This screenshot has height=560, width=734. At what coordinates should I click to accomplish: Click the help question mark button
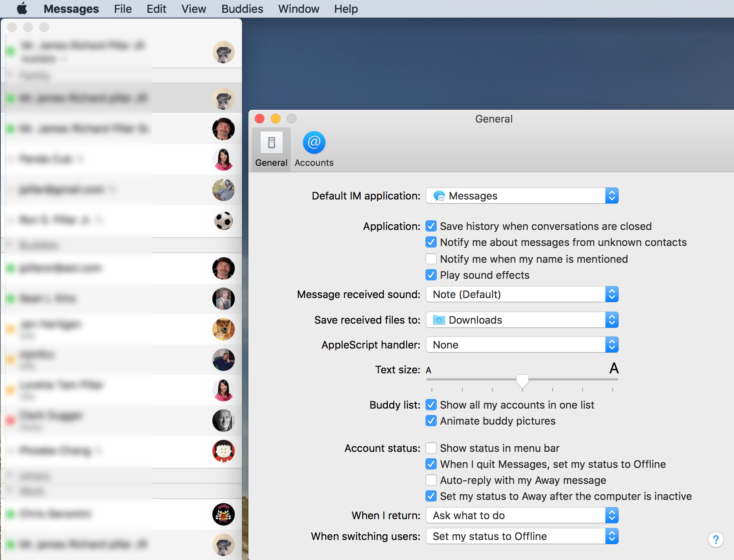716,540
